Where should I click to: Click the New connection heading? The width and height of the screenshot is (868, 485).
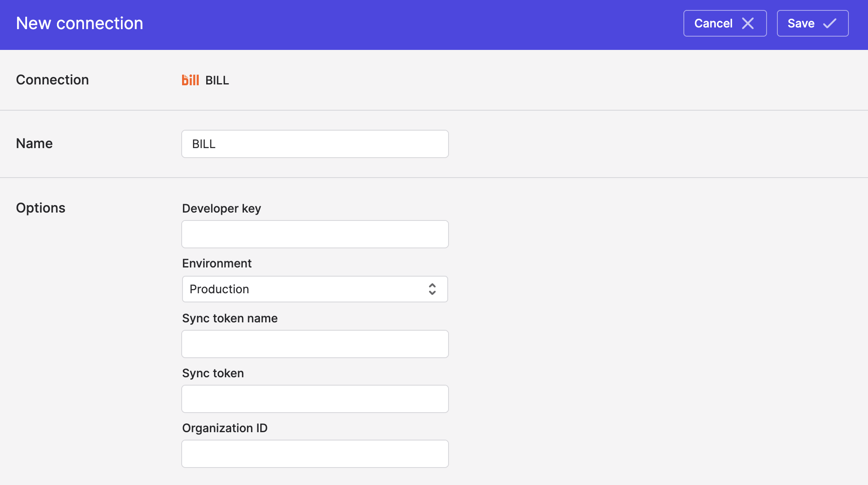coord(79,23)
